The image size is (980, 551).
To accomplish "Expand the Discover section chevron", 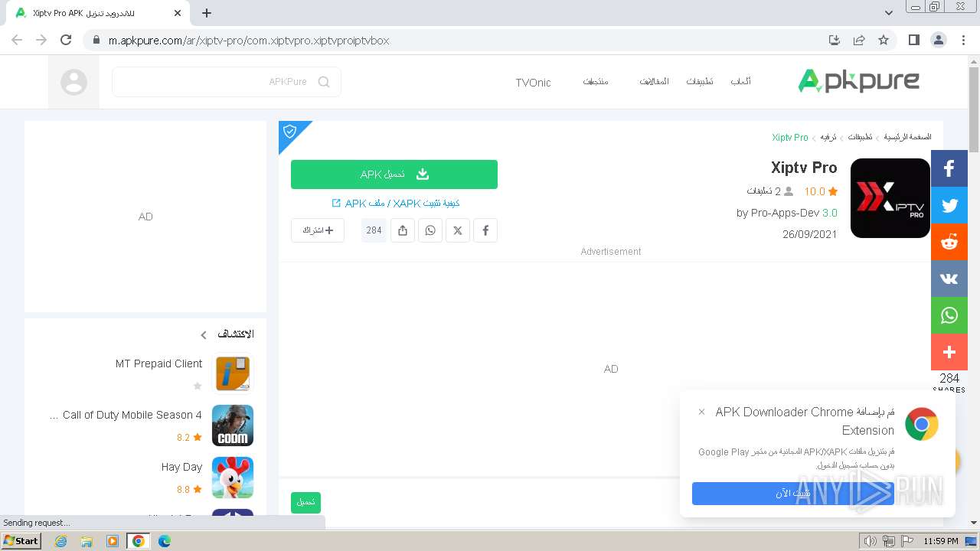I will 204,334.
